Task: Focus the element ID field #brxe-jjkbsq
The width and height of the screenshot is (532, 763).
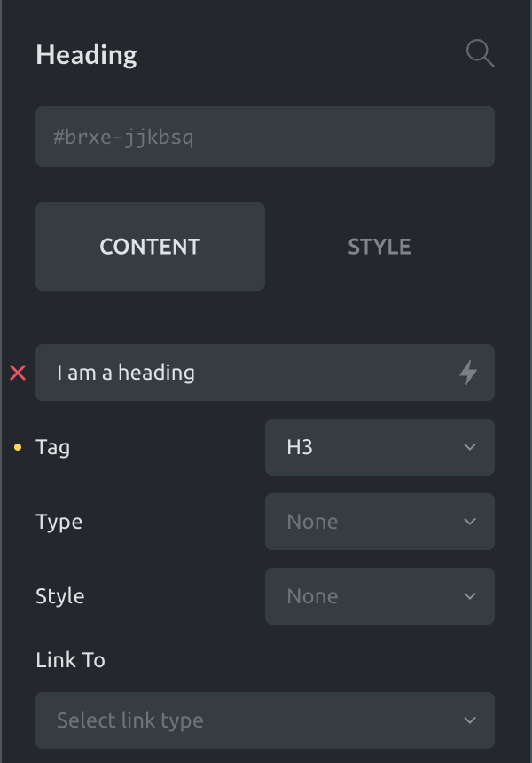Action: (265, 137)
